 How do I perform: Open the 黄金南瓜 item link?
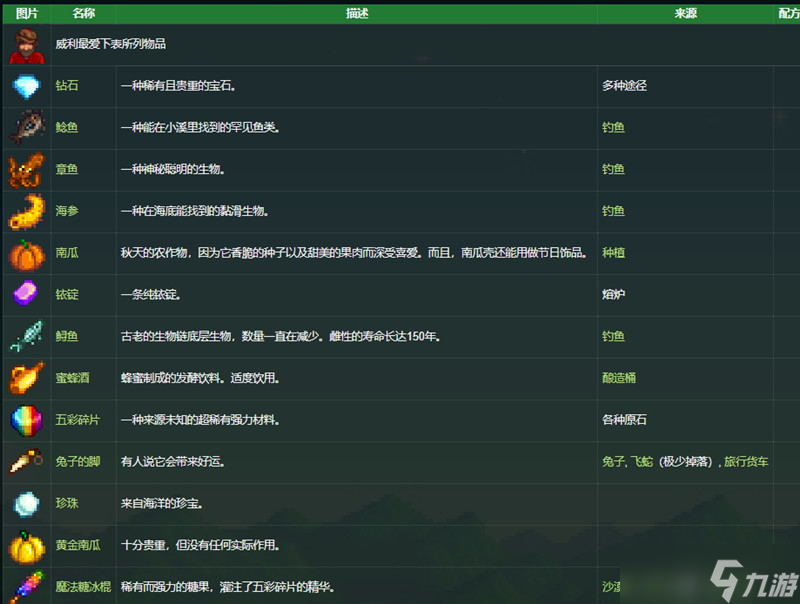pyautogui.click(x=78, y=545)
